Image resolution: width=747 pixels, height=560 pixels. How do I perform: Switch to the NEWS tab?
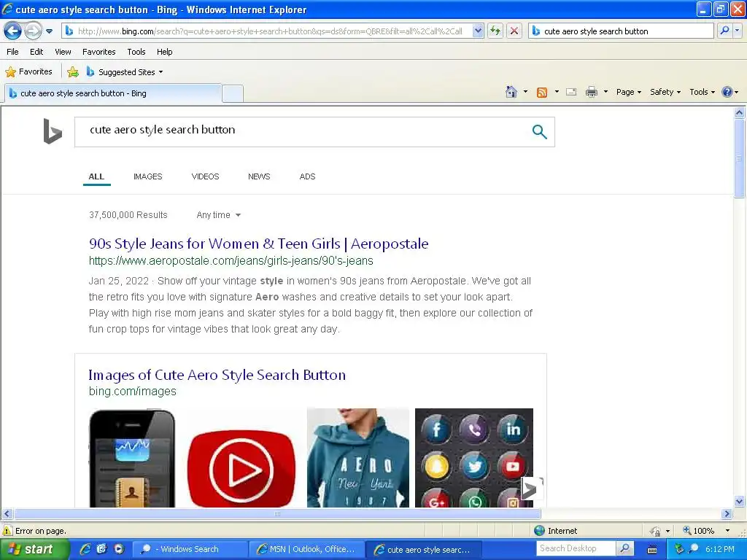[x=259, y=176]
